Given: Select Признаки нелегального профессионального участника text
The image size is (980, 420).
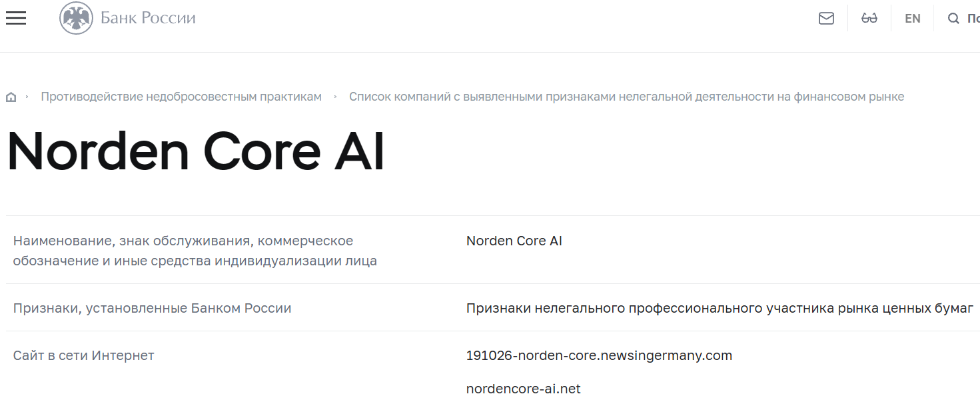Looking at the screenshot, I should tap(720, 308).
